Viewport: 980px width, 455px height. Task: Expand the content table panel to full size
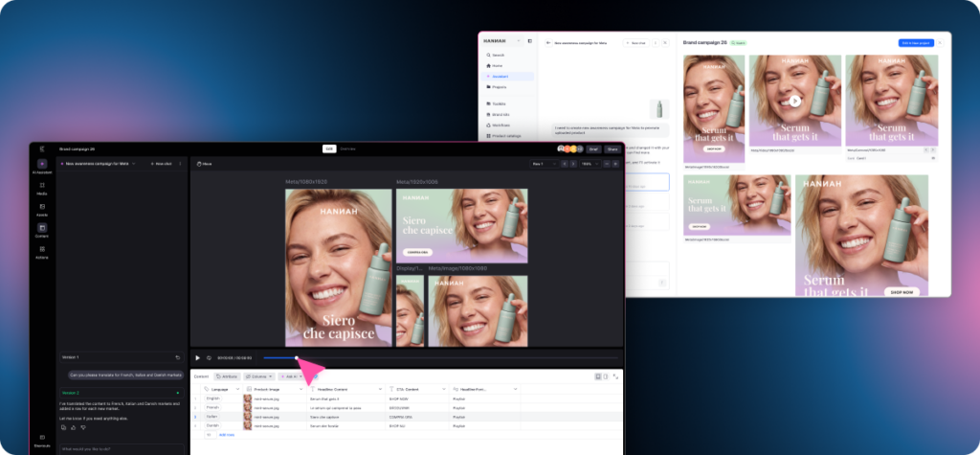pos(615,376)
